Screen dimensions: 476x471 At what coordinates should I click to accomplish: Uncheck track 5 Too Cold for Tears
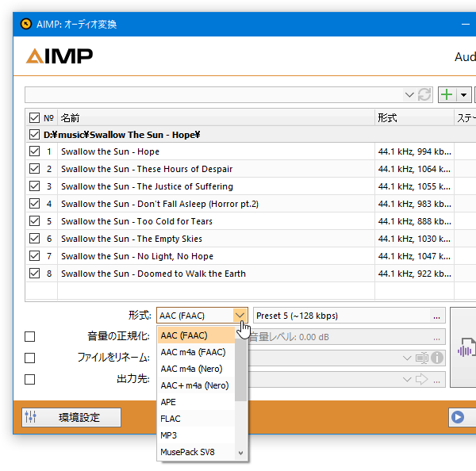pos(34,221)
